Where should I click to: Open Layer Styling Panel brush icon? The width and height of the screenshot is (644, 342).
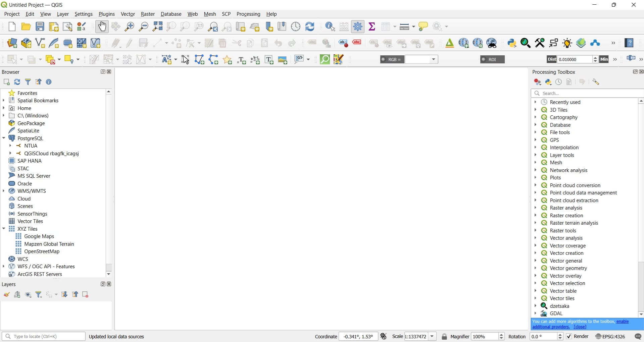pyautogui.click(x=6, y=295)
